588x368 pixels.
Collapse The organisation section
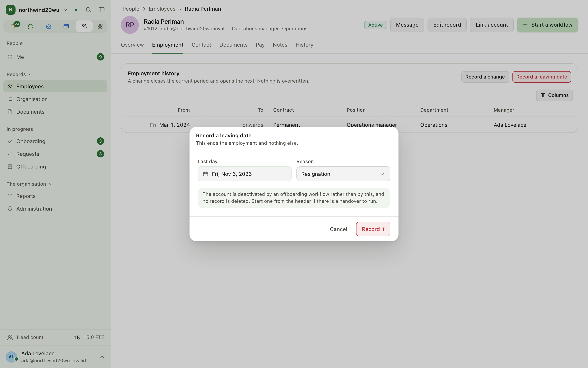pyautogui.click(x=30, y=184)
